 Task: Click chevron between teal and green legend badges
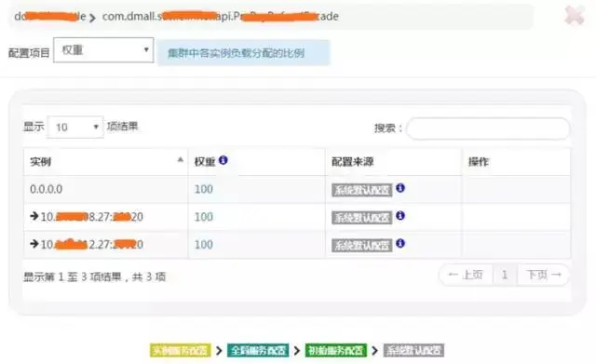[297, 350]
